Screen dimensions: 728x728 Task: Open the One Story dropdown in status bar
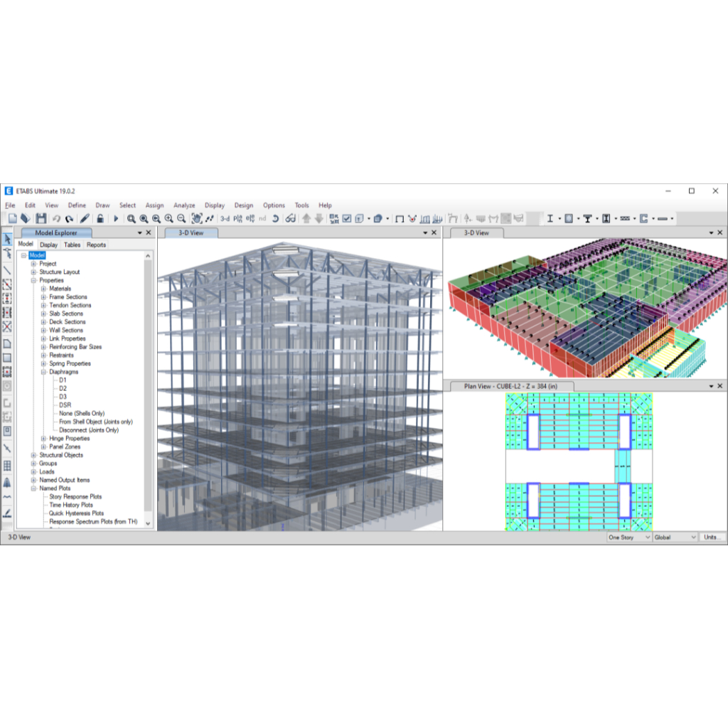629,537
